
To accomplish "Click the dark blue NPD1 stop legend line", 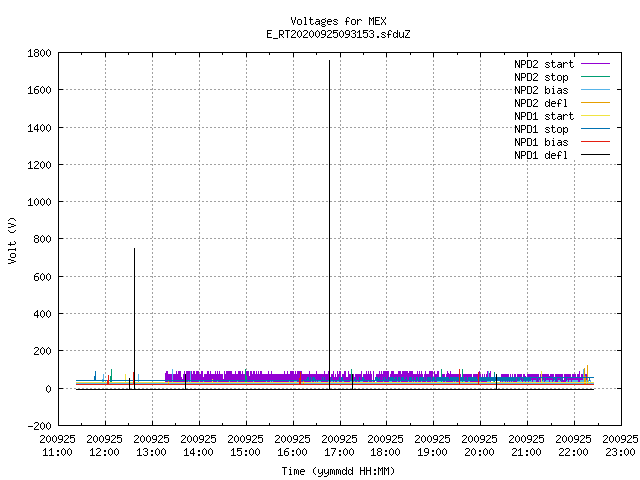I will 595,129.
